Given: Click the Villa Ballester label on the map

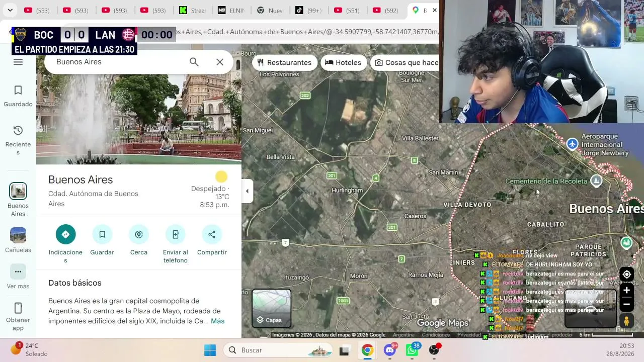Looking at the screenshot, I should tap(420, 138).
